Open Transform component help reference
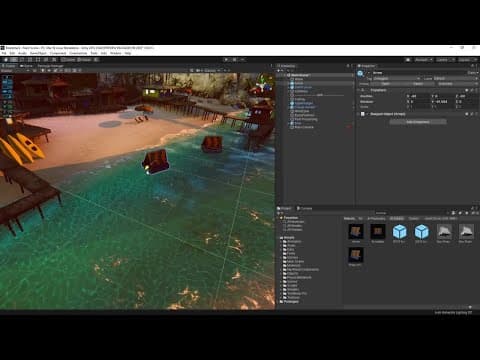This screenshot has width=480, height=360. 467,90
